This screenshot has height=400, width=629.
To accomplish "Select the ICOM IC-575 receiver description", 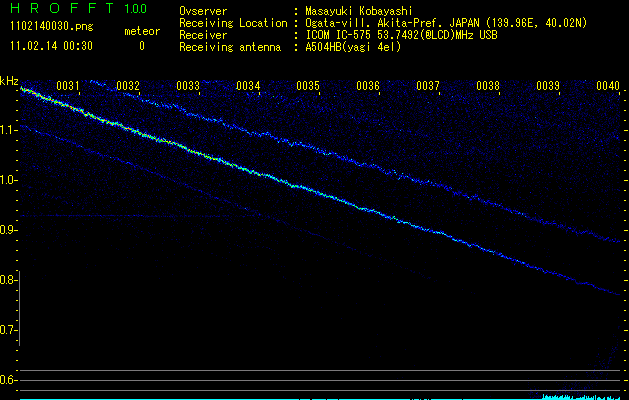I will 402,35.
